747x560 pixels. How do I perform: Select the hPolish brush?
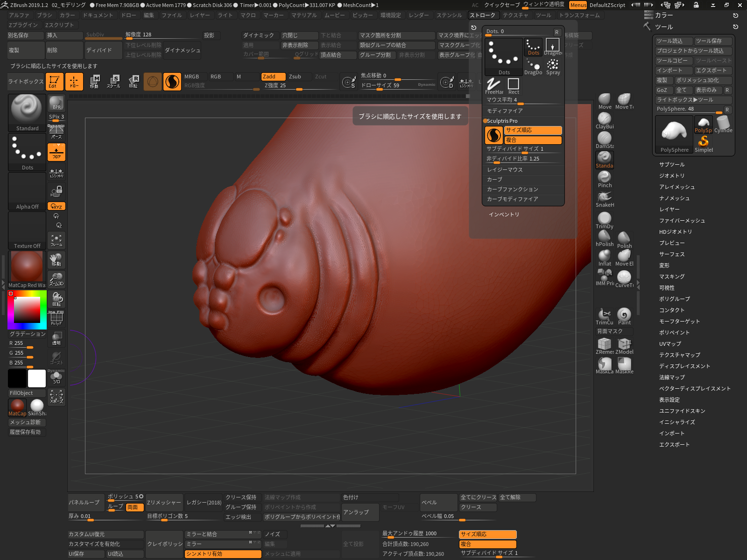(x=605, y=238)
